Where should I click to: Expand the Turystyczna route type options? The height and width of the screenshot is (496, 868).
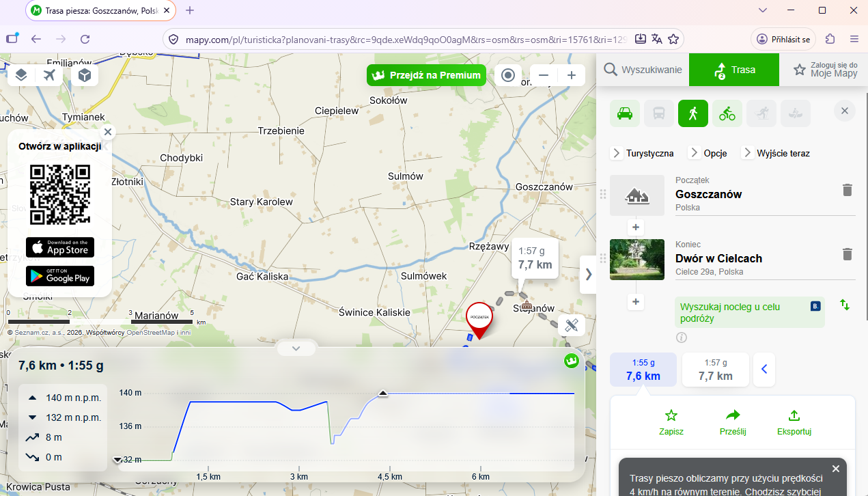[x=643, y=153]
